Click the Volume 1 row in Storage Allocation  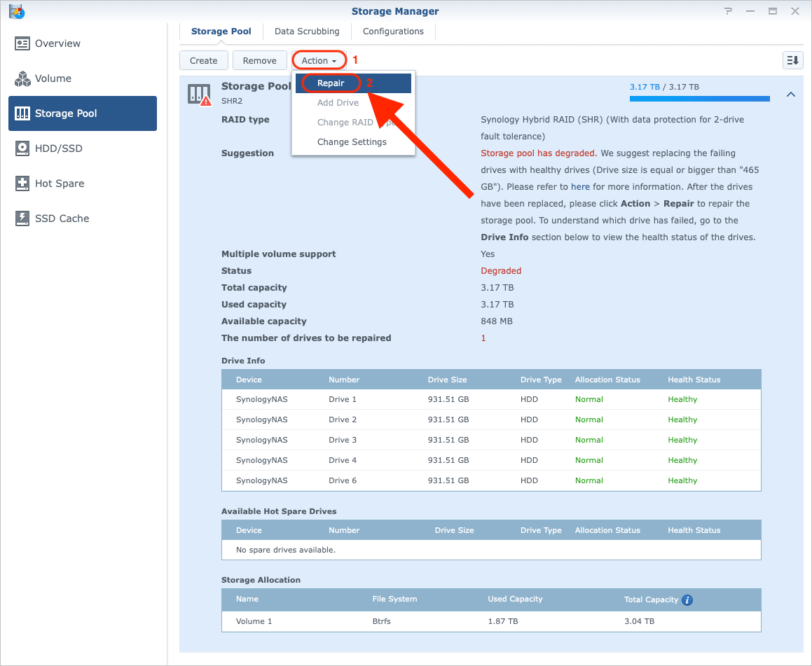pos(491,621)
